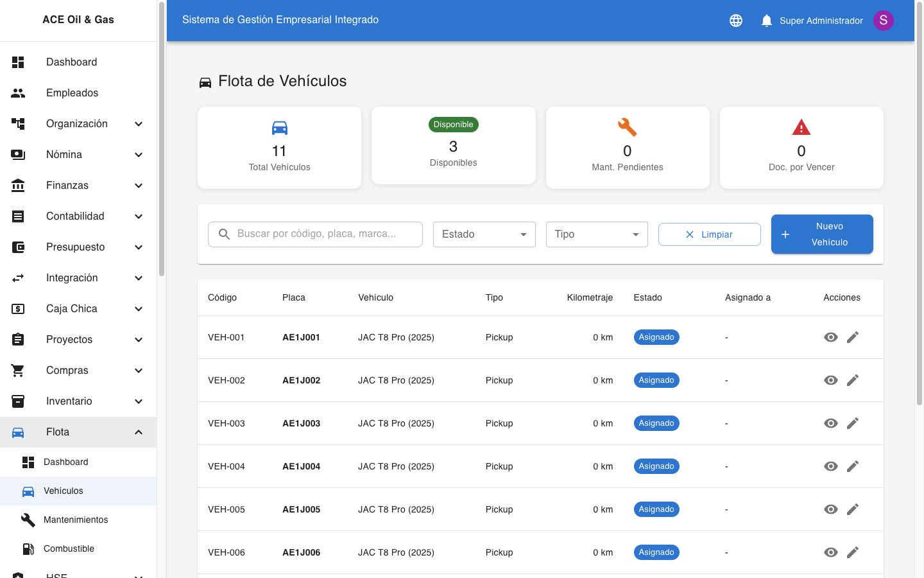Viewport: 924px width, 578px height.
Task: Click the Nuevo Vehículo button
Action: point(821,234)
